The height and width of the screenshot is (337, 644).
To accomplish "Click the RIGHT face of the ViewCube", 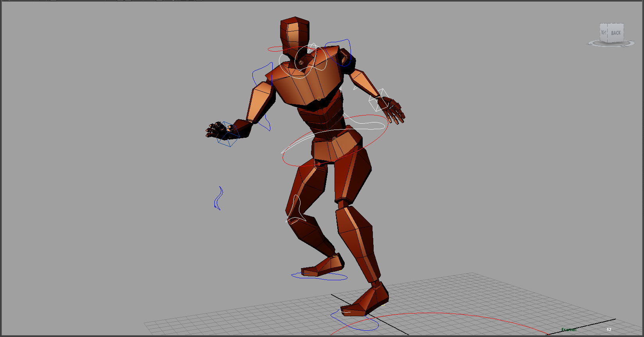I will click(603, 32).
